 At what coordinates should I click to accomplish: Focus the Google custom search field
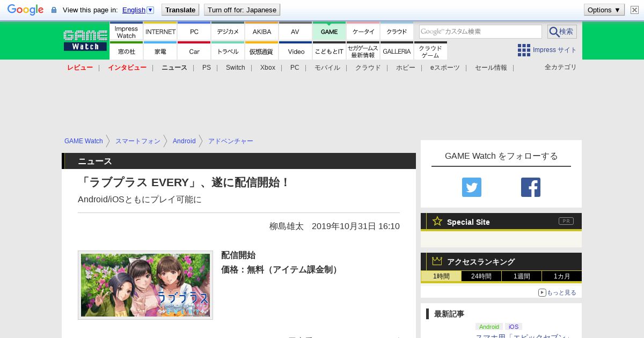click(x=480, y=32)
